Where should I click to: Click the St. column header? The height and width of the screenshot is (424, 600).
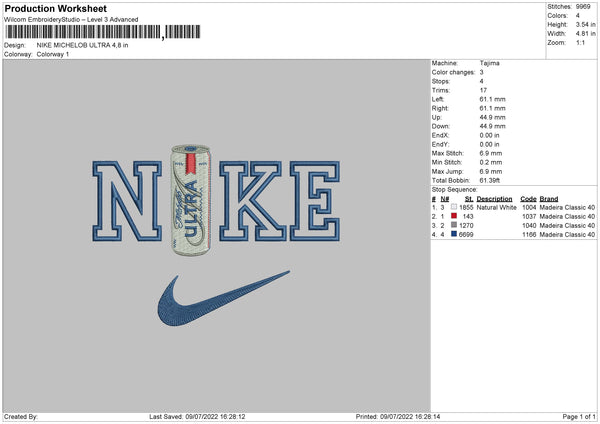click(469, 199)
